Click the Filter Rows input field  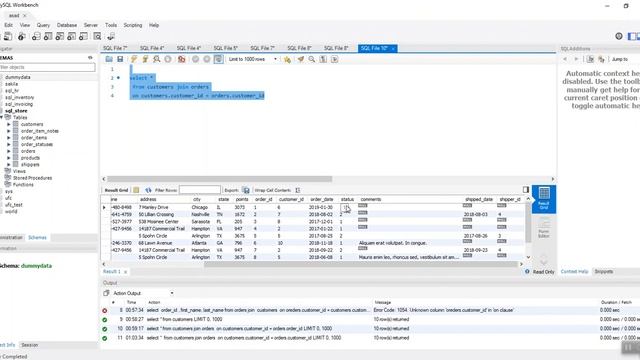coord(200,190)
